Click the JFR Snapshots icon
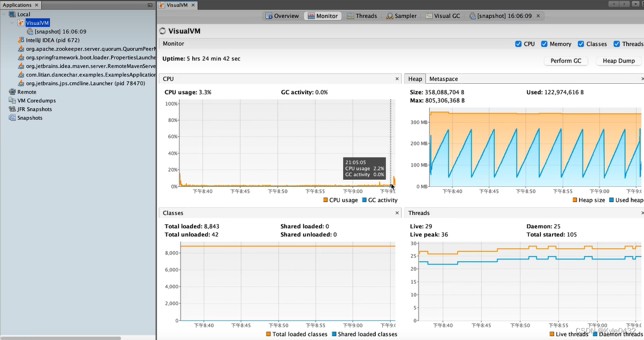The width and height of the screenshot is (644, 340). (x=12, y=109)
